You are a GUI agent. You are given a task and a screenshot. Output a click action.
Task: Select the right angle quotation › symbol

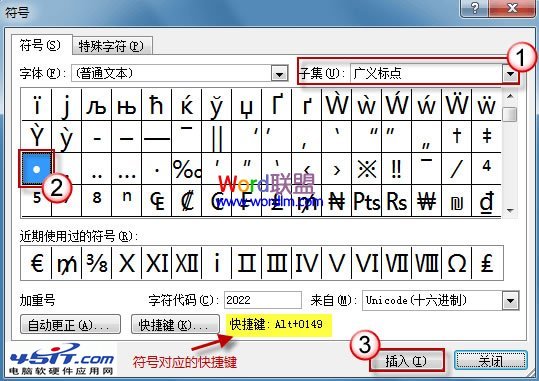point(337,168)
